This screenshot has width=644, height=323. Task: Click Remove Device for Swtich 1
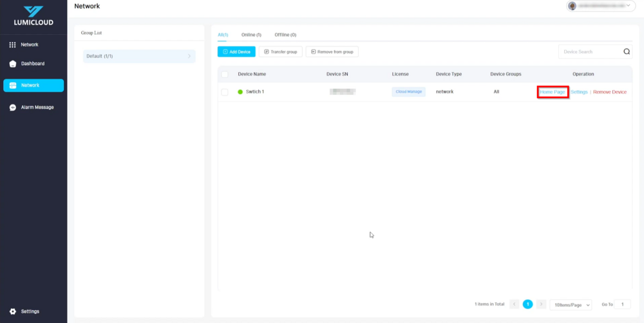609,92
